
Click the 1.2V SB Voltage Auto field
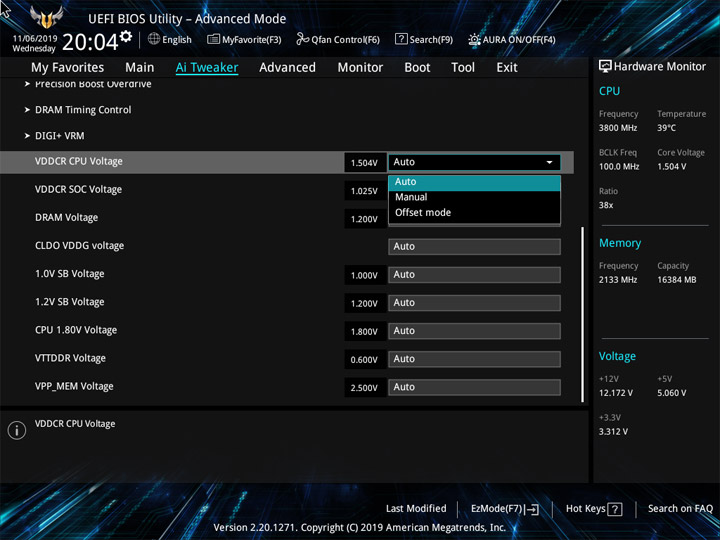474,303
